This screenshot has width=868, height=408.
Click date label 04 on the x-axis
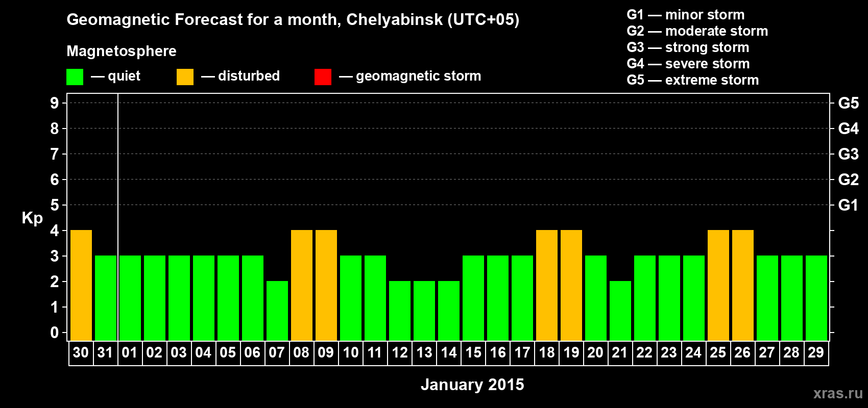click(x=203, y=353)
